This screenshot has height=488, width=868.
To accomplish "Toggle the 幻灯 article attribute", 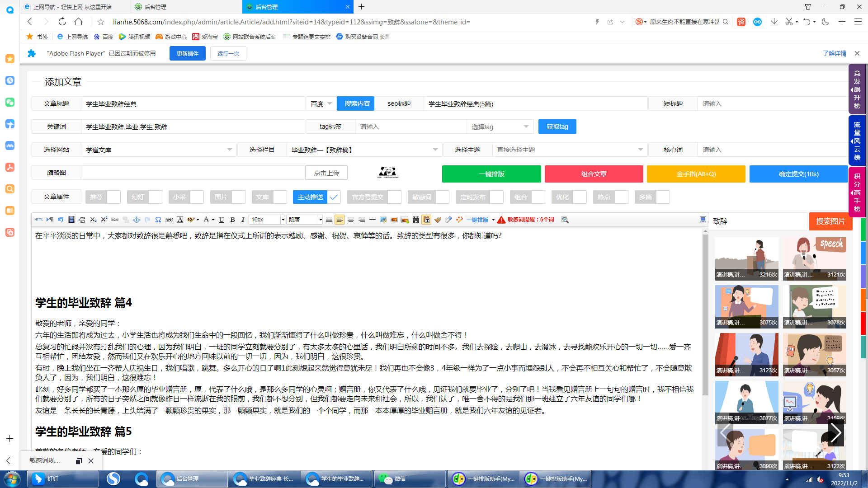I will pyautogui.click(x=145, y=197).
